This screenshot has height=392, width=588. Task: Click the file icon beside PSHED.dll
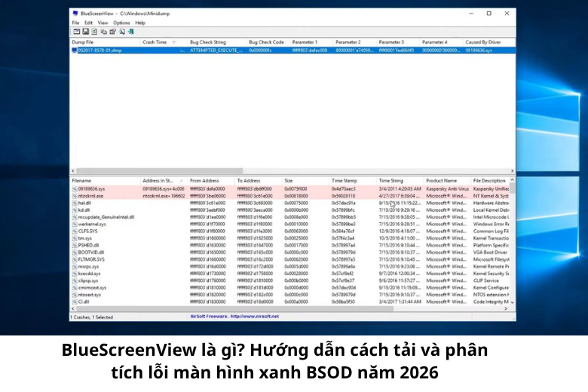pos(75,245)
